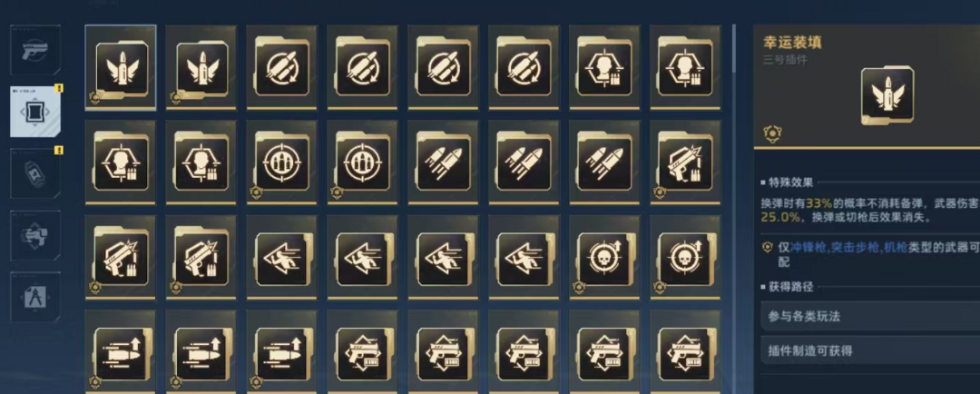Pick the unselected winged-bullet plugin beside the highlighted one

pyautogui.click(x=201, y=67)
